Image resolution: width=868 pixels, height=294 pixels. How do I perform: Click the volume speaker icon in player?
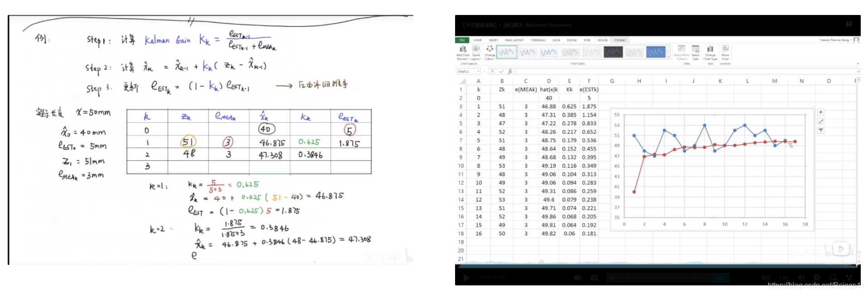[801, 277]
